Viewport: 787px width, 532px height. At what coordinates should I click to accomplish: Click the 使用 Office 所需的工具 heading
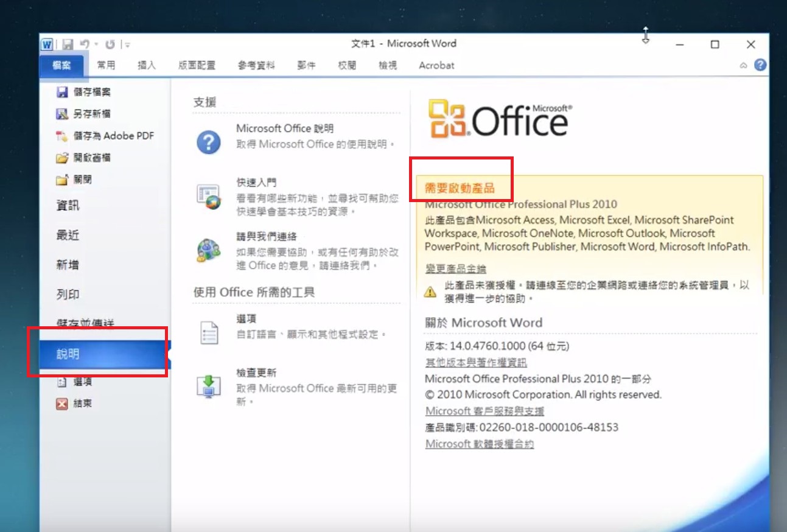(x=254, y=292)
